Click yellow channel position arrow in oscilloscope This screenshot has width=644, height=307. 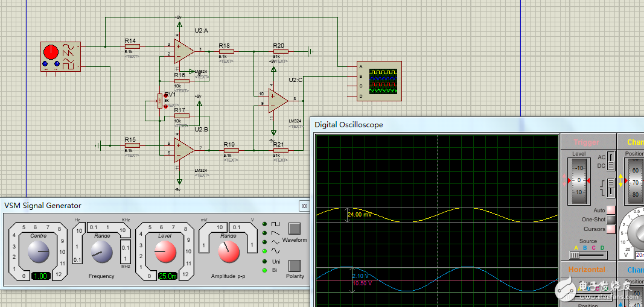(620, 180)
